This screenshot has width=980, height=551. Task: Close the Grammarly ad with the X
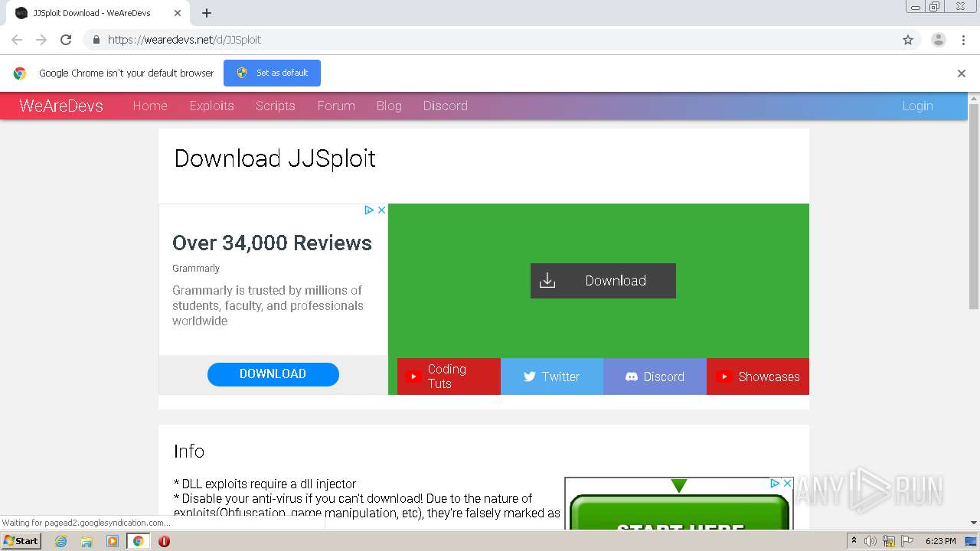(382, 210)
